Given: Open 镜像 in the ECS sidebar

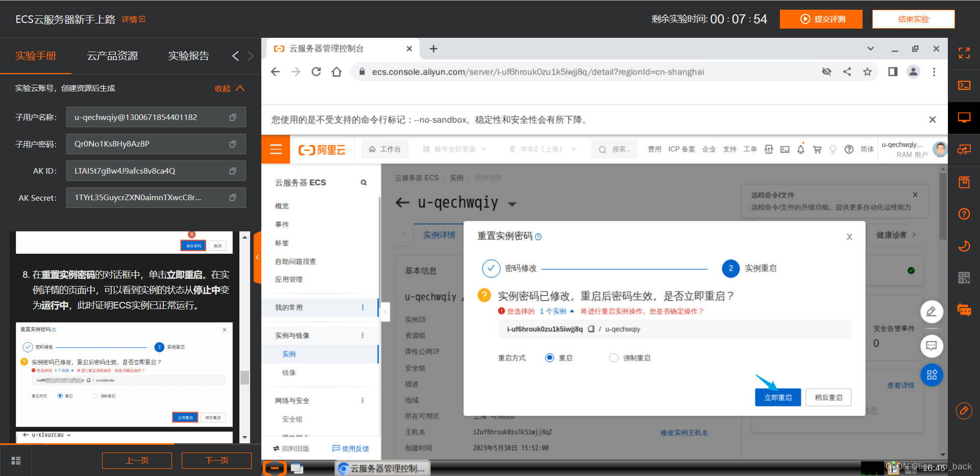Looking at the screenshot, I should point(289,373).
